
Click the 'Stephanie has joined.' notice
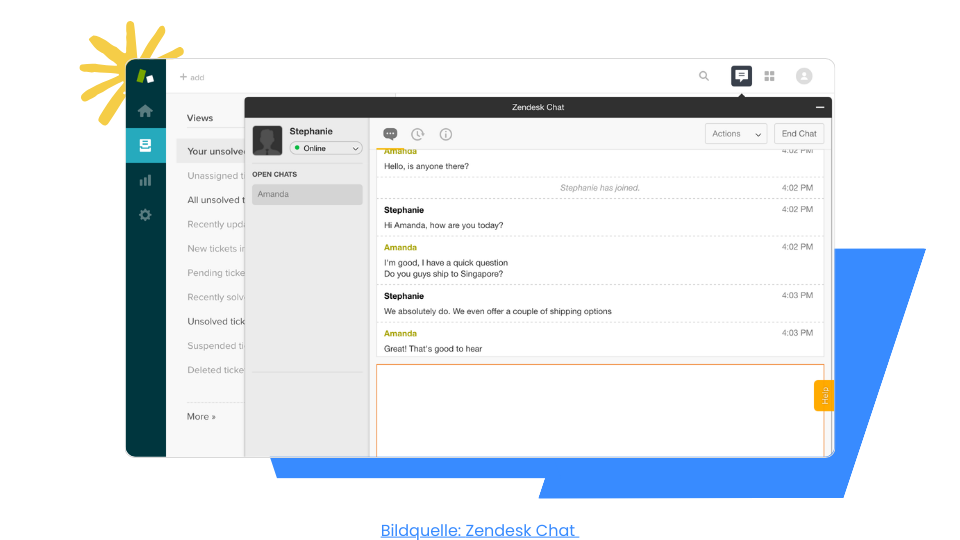click(599, 188)
